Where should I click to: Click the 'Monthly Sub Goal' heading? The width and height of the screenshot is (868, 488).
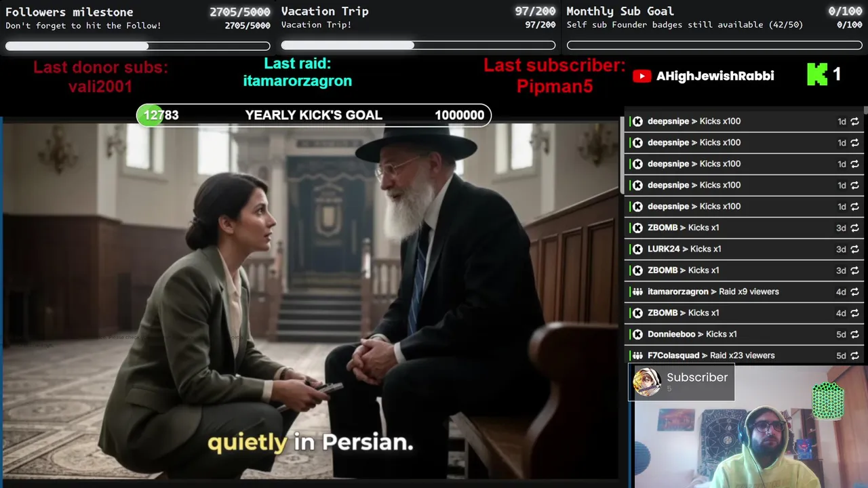click(x=620, y=11)
